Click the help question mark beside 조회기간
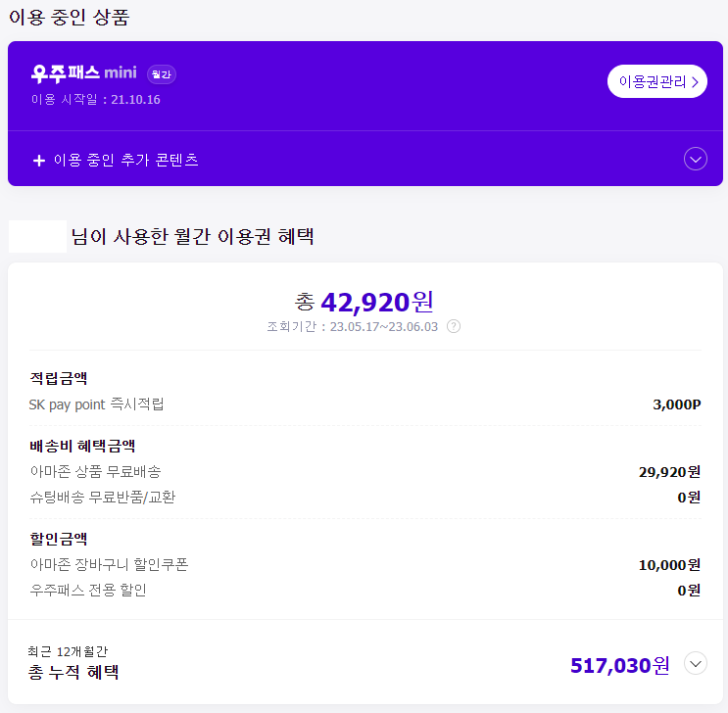Screen dimensions: 728x713 [x=453, y=326]
